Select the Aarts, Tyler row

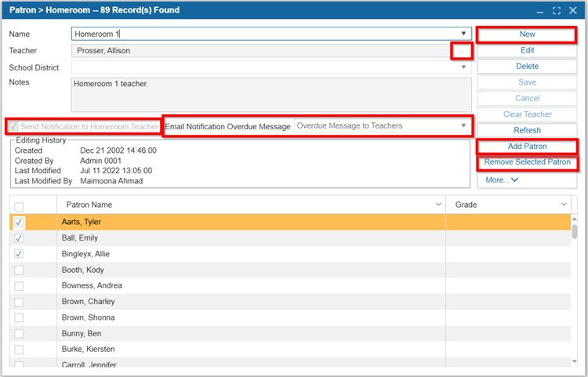290,222
